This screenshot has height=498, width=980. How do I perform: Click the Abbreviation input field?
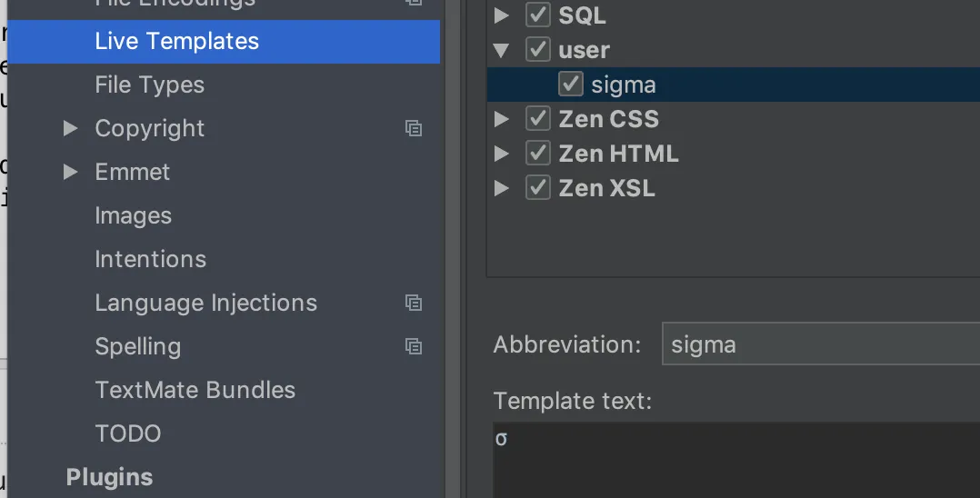pyautogui.click(x=818, y=344)
